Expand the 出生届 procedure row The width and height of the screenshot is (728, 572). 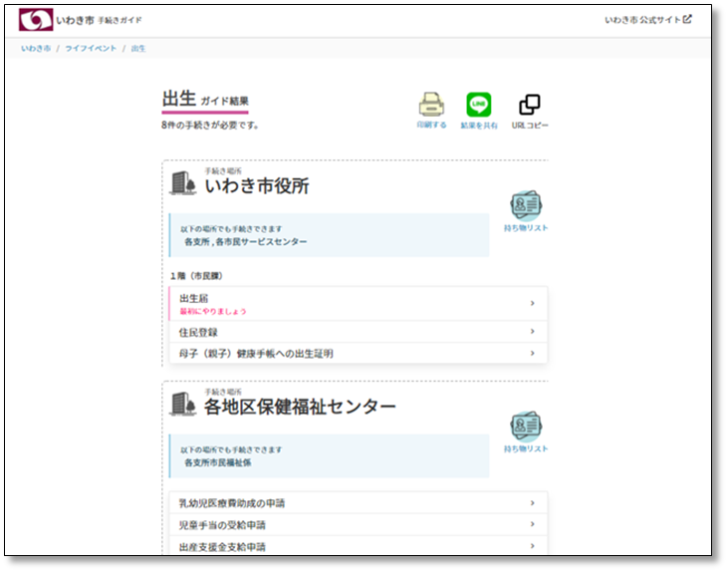[359, 303]
